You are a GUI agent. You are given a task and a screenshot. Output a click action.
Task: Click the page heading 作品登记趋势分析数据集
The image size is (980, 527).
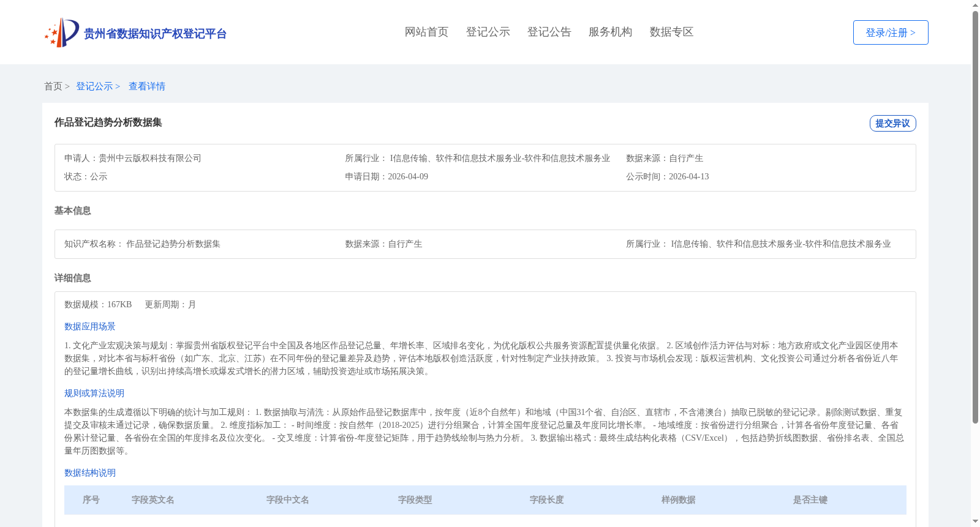click(x=108, y=122)
